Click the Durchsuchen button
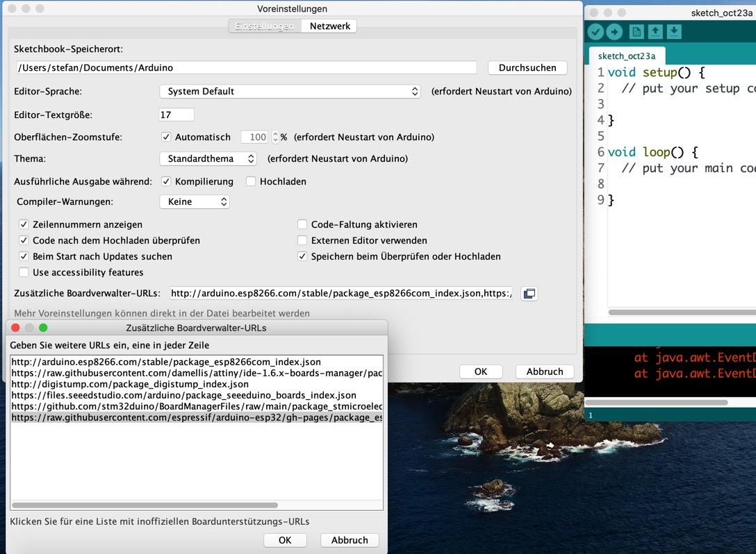The image size is (756, 554). pyautogui.click(x=527, y=68)
